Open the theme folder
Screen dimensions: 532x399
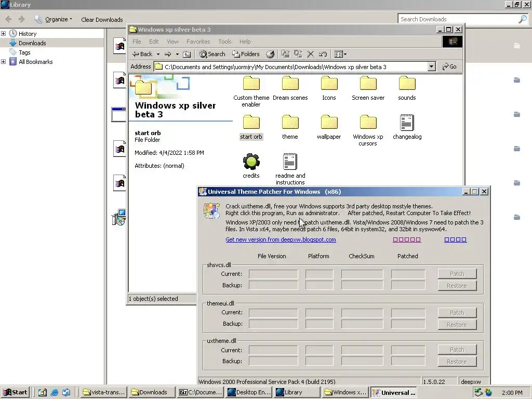click(x=290, y=127)
